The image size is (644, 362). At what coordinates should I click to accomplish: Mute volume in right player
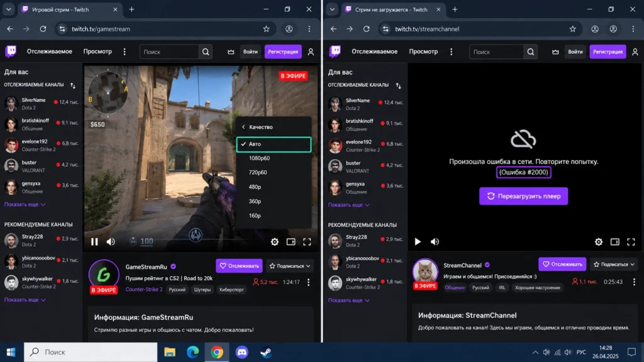coord(435,242)
